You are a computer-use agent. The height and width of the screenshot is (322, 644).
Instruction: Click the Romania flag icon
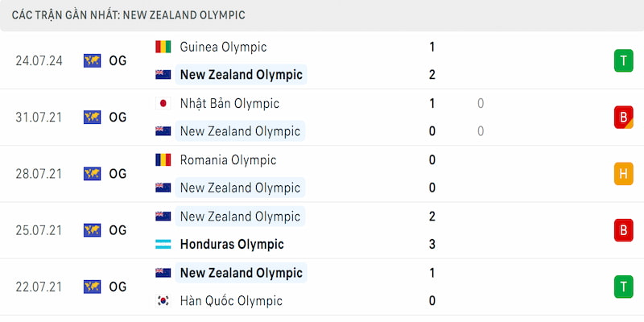tap(163, 159)
